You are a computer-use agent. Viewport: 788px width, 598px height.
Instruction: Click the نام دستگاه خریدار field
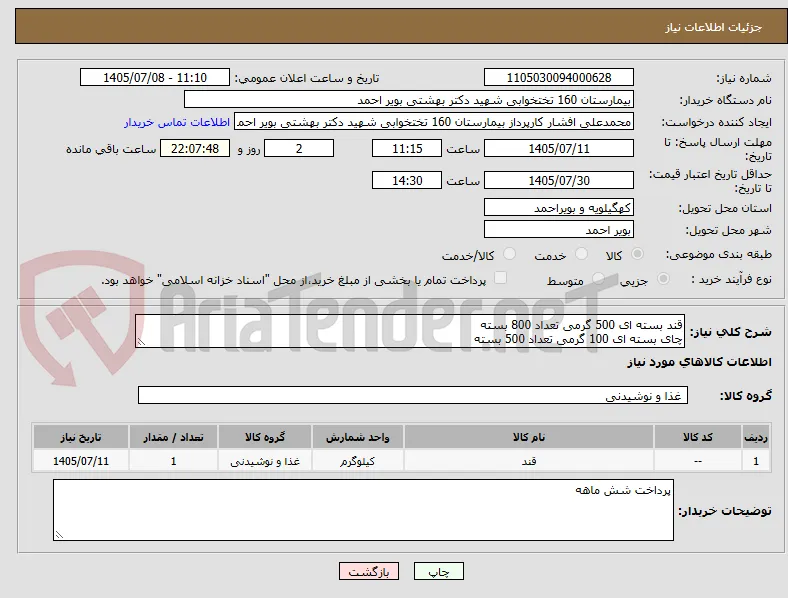[409, 99]
